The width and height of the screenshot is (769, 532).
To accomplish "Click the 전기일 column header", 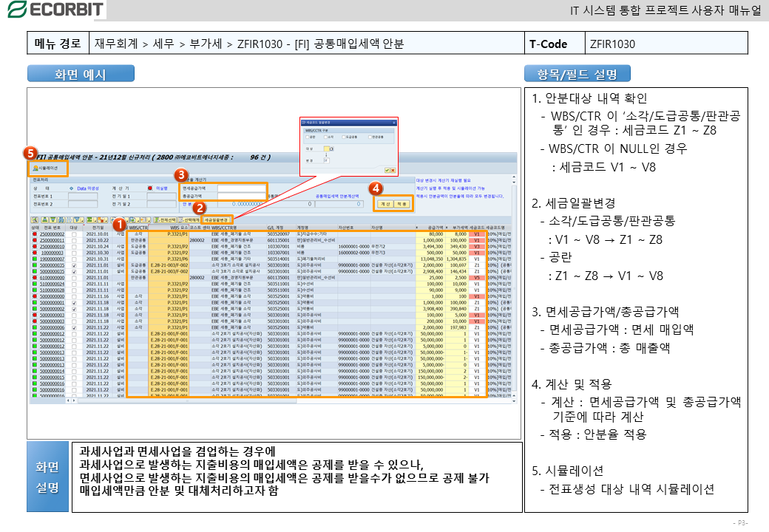I will pyautogui.click(x=97, y=228).
